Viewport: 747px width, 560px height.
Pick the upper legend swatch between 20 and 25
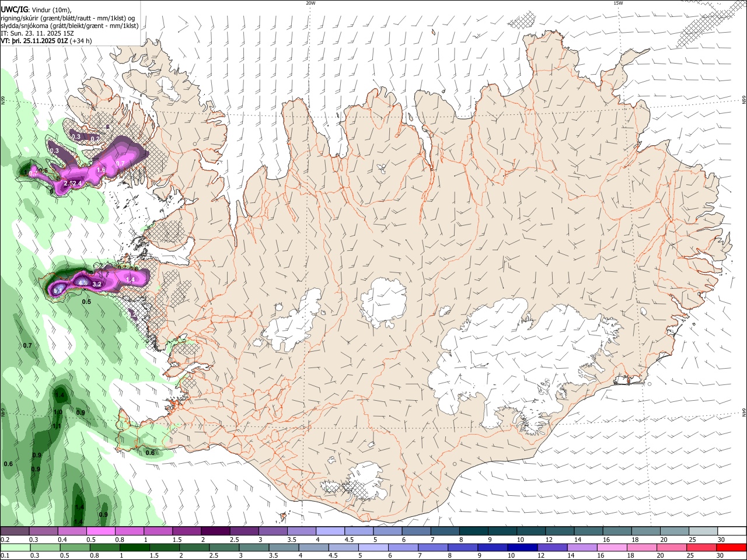pyautogui.click(x=675, y=531)
